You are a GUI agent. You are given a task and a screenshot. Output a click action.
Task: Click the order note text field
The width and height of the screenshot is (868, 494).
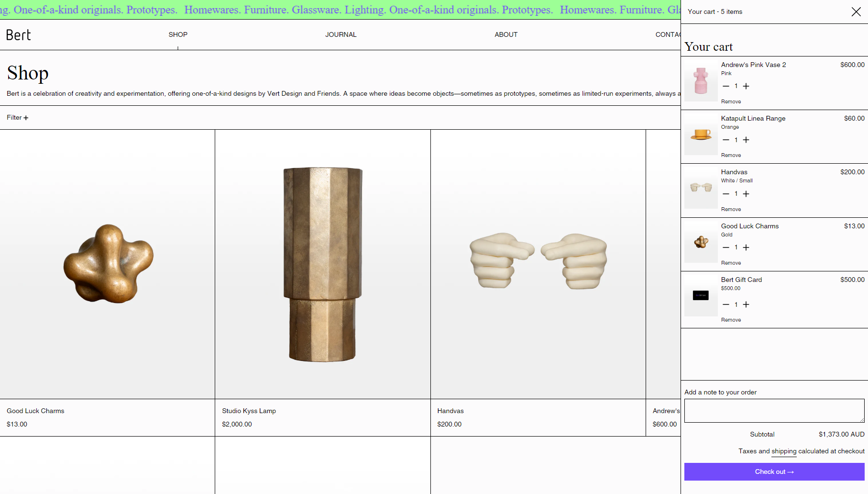(x=774, y=411)
